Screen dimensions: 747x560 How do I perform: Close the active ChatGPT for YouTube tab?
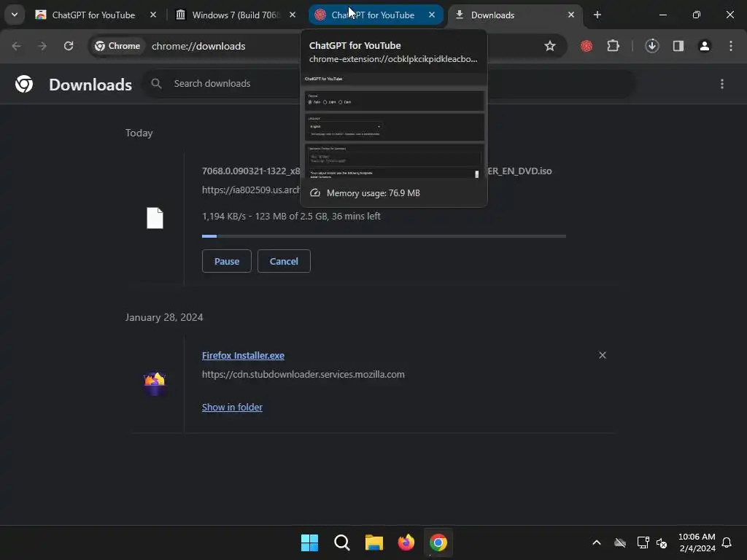tap(432, 15)
